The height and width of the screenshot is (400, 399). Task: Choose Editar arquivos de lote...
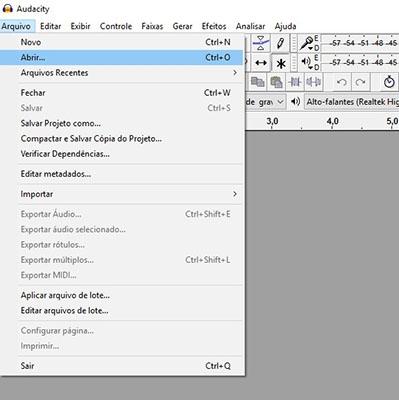click(x=123, y=311)
